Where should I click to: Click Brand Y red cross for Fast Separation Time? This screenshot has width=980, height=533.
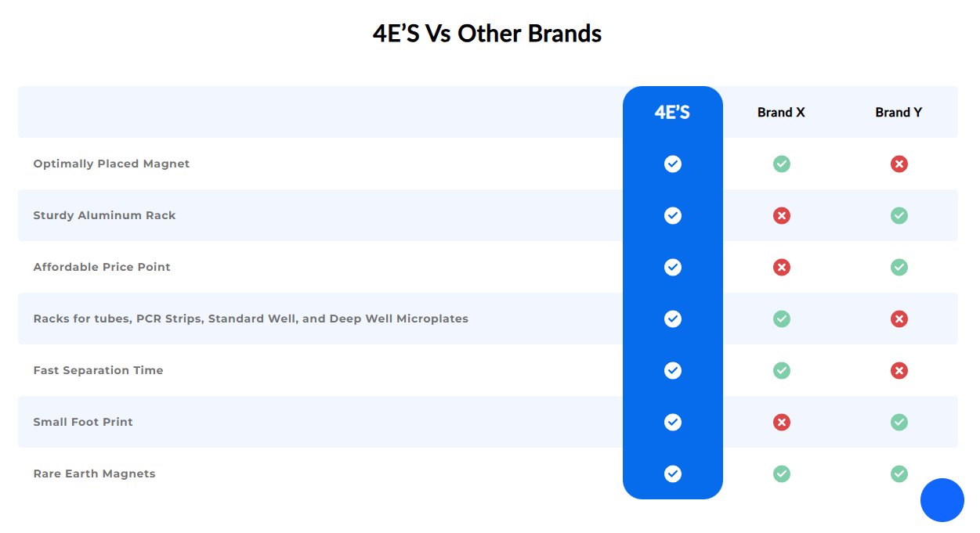pyautogui.click(x=899, y=370)
